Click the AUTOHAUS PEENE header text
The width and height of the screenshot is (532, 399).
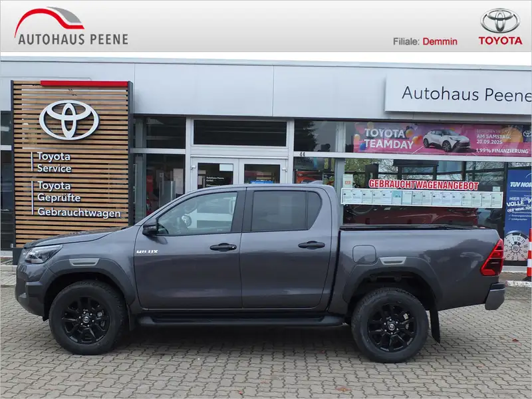coord(73,39)
